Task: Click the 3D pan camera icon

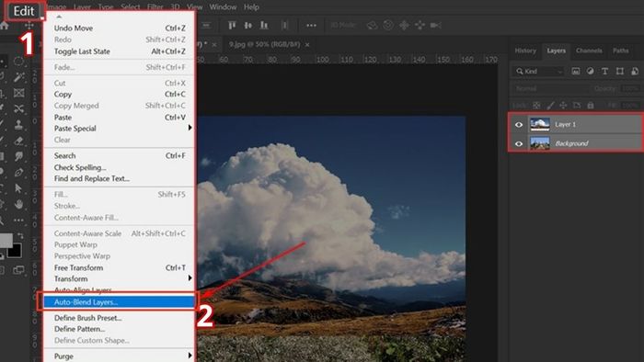Action: 404,26
